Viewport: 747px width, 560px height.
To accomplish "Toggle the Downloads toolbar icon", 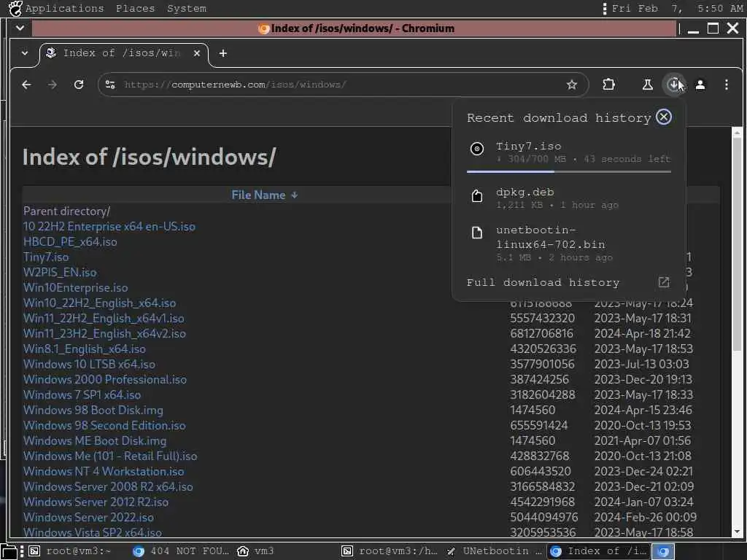I will click(x=673, y=85).
